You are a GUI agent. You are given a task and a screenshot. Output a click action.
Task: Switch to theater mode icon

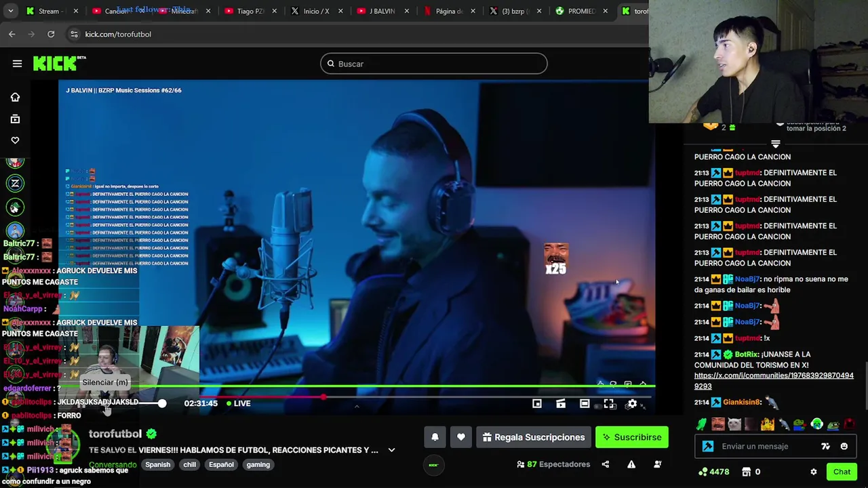point(585,404)
